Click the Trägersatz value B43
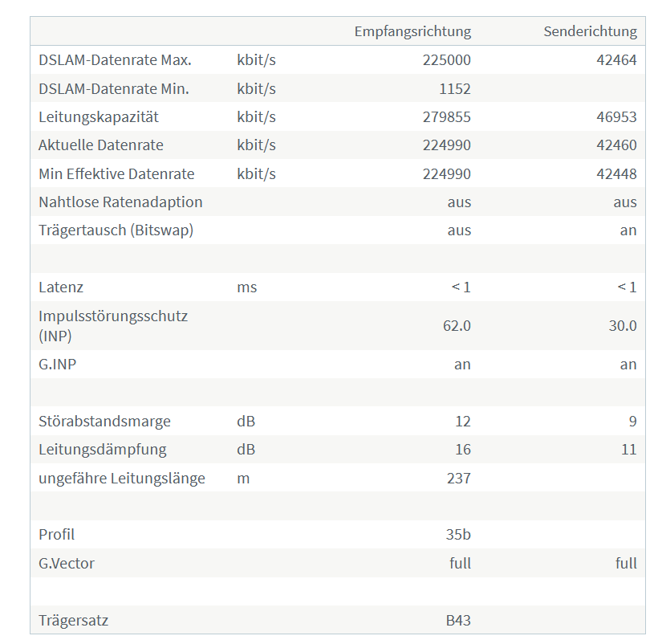Screen dimensions: 650x644 coord(458,621)
